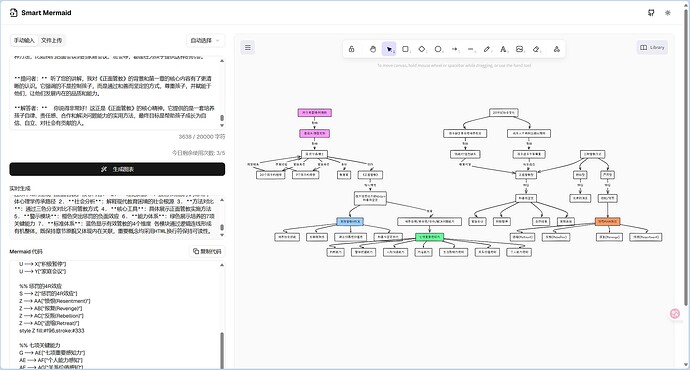690x370 pixels.
Task: Select the Text tool
Action: coord(503,49)
